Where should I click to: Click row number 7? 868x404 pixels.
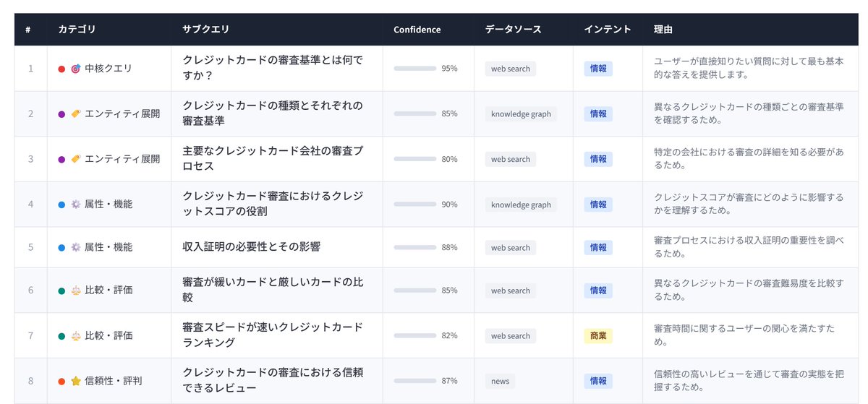tap(30, 336)
